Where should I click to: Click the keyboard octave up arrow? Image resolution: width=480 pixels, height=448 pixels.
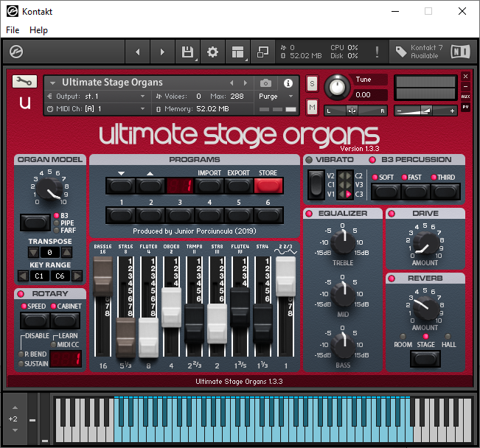[x=15, y=407]
